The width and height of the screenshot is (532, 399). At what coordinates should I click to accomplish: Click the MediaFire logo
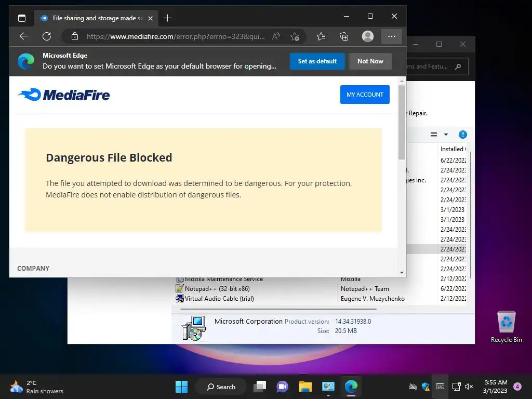coord(64,95)
